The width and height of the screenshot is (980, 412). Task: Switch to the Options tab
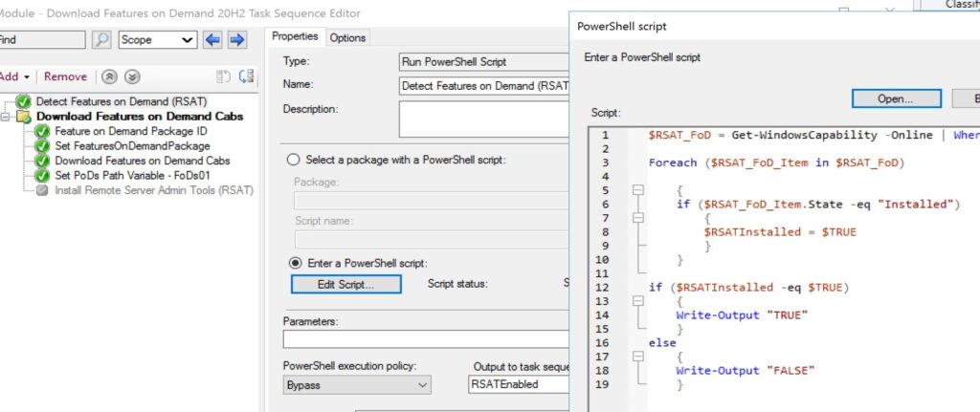(x=347, y=37)
